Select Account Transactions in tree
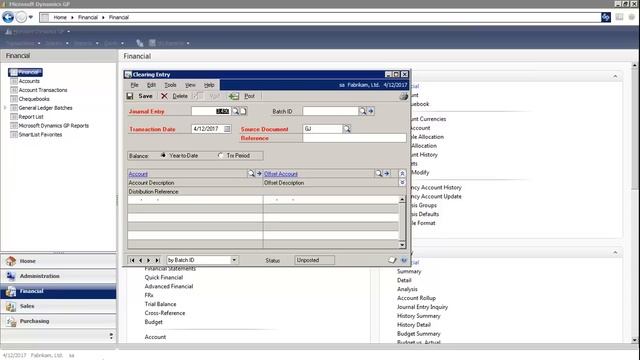This screenshot has height=360, width=640. point(43,90)
